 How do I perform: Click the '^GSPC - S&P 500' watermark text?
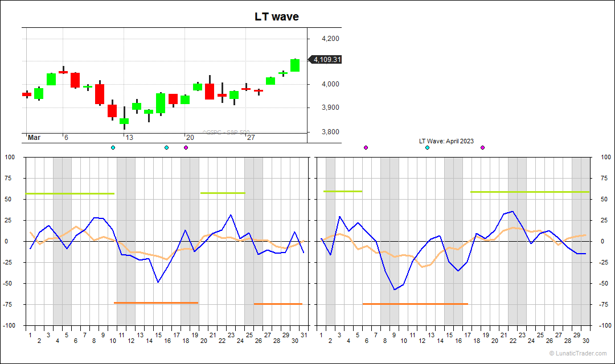(x=225, y=133)
